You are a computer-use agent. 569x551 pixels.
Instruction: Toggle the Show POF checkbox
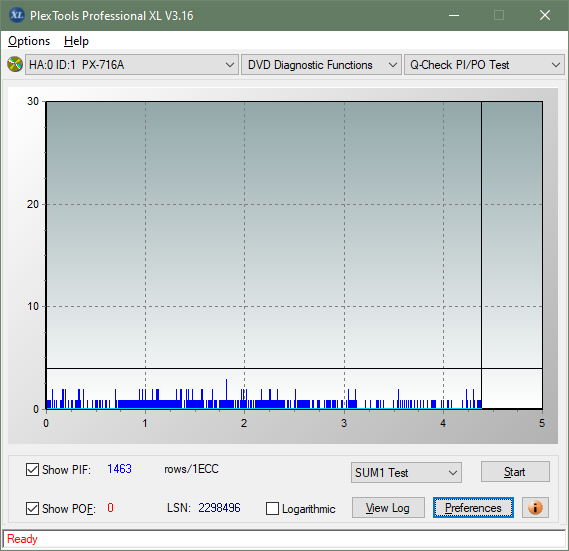point(32,508)
